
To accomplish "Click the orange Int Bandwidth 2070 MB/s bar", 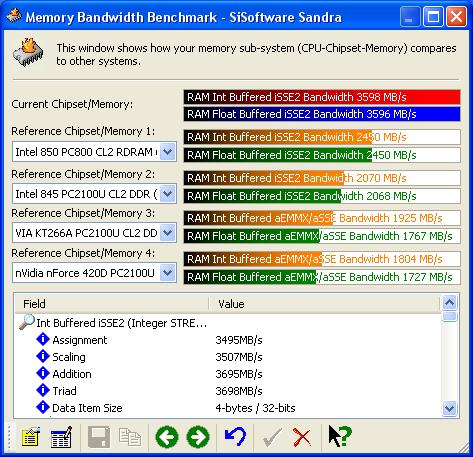I will (x=322, y=178).
